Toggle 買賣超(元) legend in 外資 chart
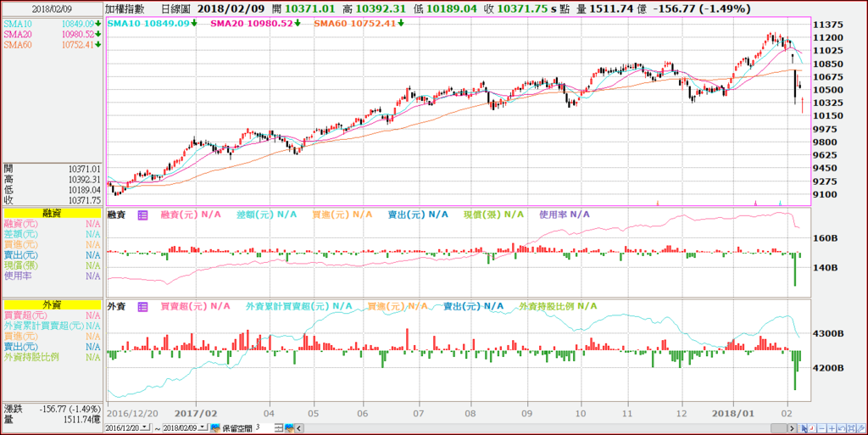868x435 pixels. (196, 306)
